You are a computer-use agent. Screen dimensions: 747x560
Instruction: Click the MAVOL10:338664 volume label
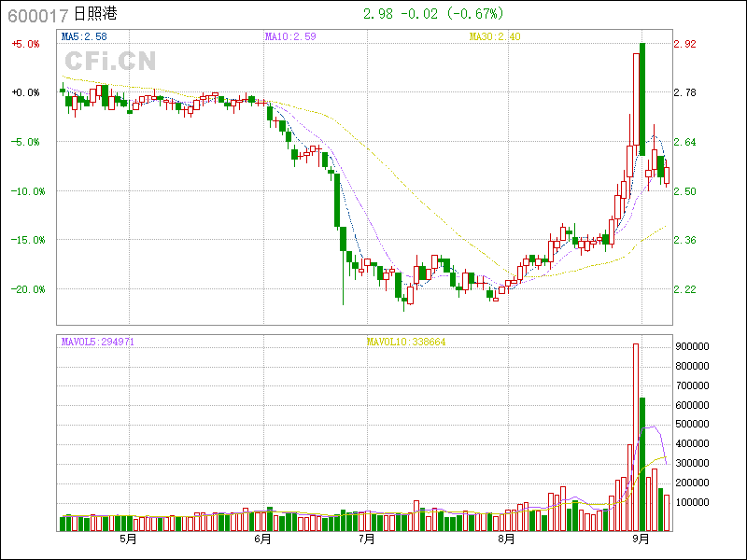[405, 342]
